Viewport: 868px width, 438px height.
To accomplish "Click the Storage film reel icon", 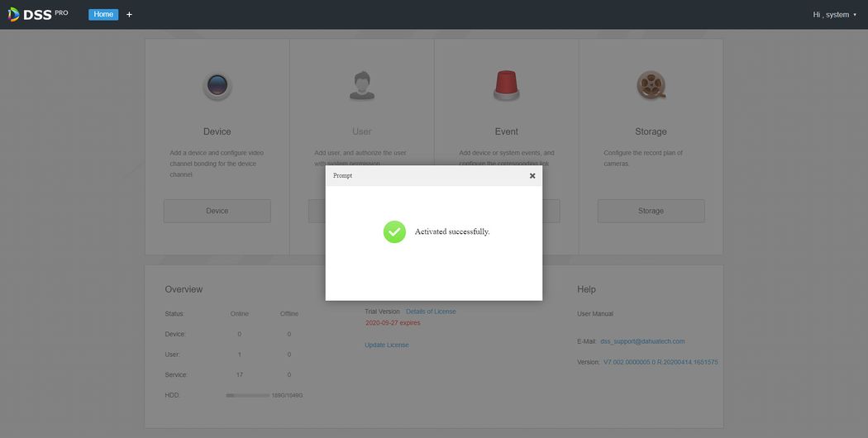I will [651, 86].
